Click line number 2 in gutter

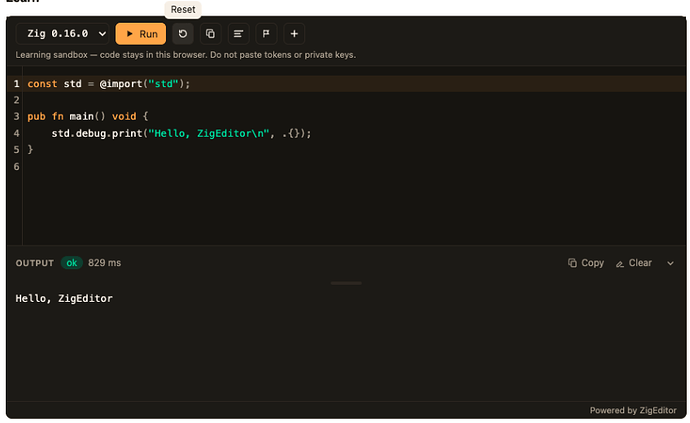pos(16,100)
